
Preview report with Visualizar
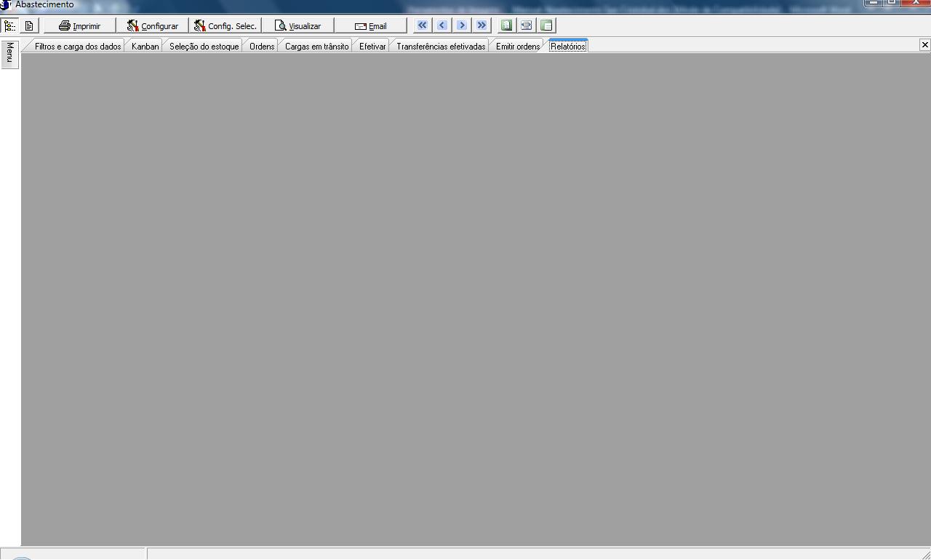point(297,25)
